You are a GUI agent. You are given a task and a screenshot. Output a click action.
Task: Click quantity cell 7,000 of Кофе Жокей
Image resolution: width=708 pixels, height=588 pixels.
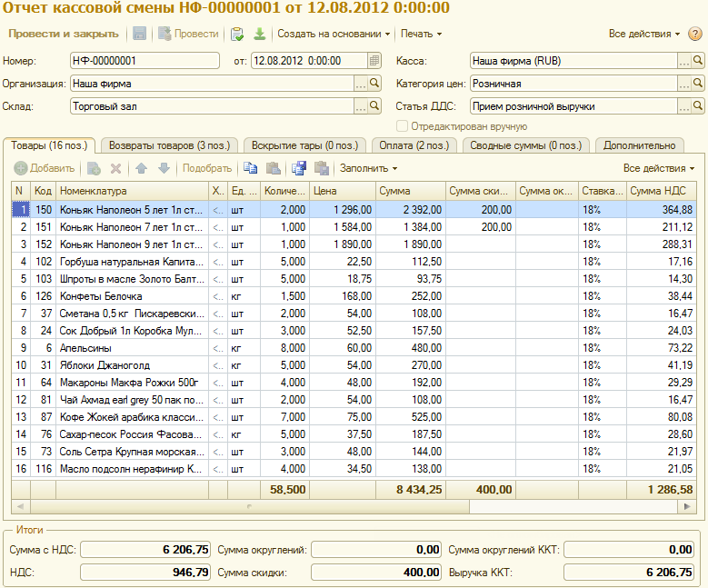[x=284, y=417]
